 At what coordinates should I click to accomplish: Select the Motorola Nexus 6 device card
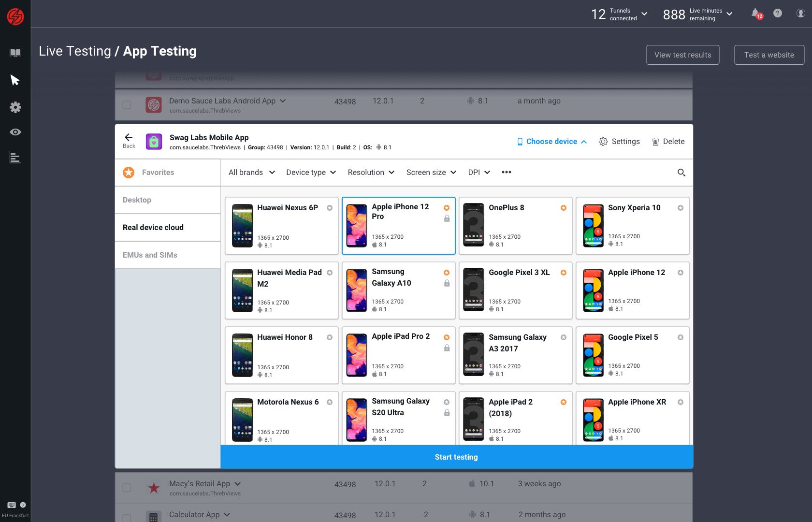click(282, 418)
